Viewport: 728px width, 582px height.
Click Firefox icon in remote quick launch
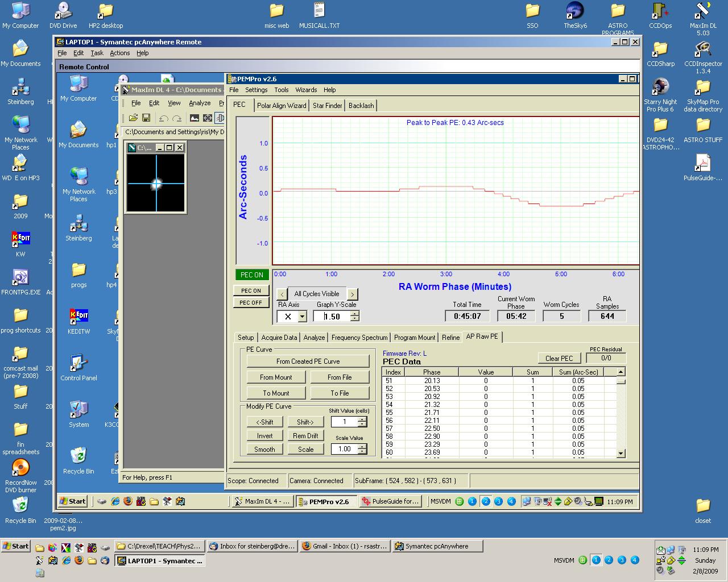(128, 501)
